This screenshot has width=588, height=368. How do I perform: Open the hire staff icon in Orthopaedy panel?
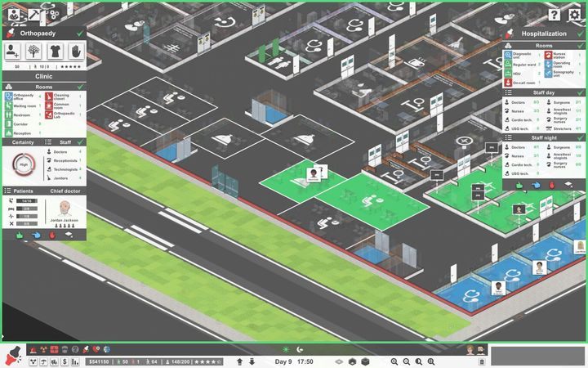pyautogui.click(x=13, y=51)
